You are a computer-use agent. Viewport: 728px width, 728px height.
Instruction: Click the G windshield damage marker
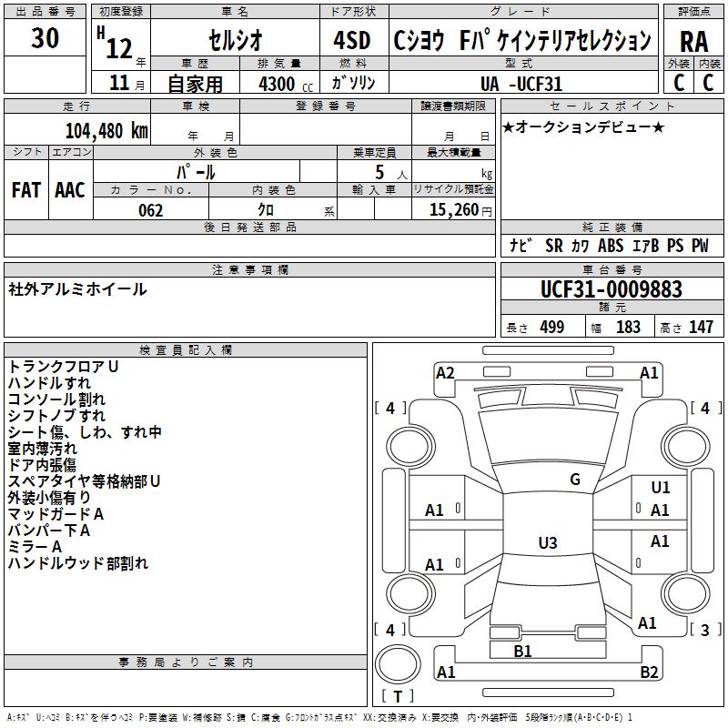[575, 480]
